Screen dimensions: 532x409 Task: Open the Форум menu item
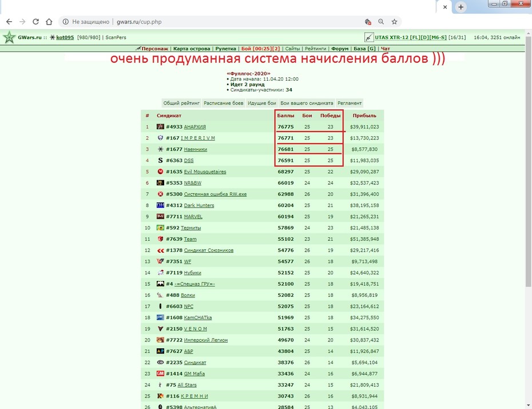click(340, 49)
